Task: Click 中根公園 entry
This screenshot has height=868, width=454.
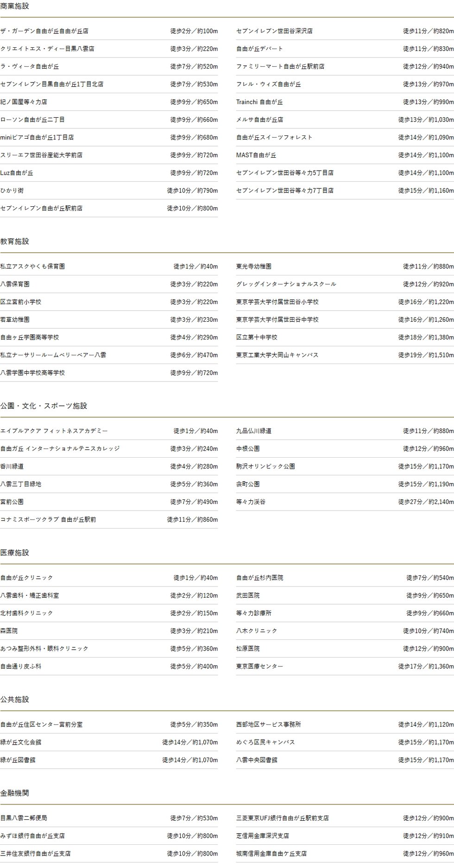Action: (x=345, y=449)
